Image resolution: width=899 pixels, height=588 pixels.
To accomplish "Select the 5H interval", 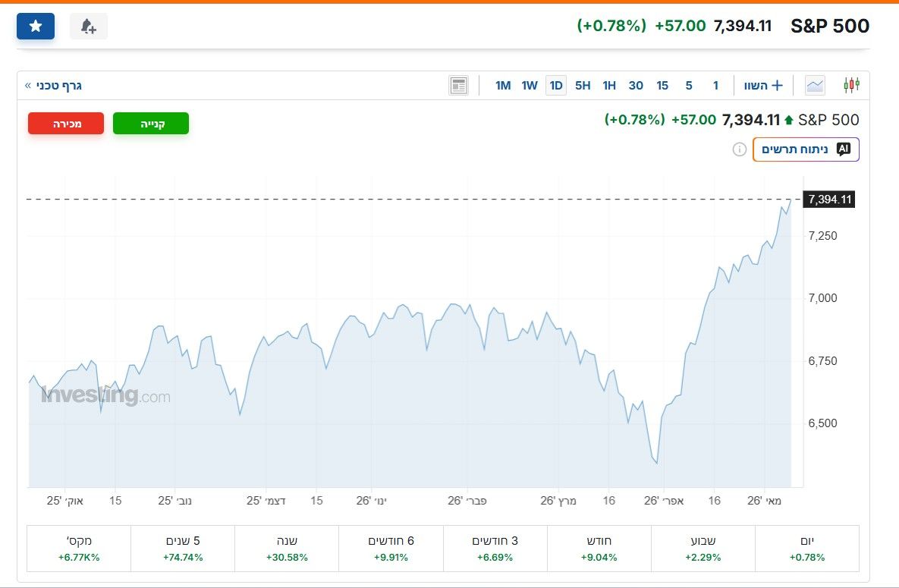I will click(x=583, y=86).
